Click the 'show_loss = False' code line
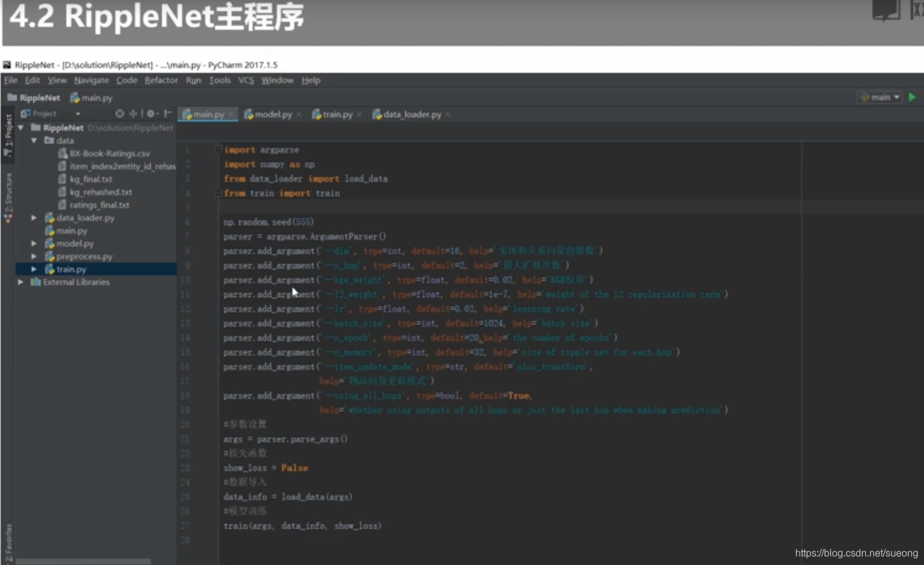This screenshot has width=924, height=565. click(x=266, y=468)
